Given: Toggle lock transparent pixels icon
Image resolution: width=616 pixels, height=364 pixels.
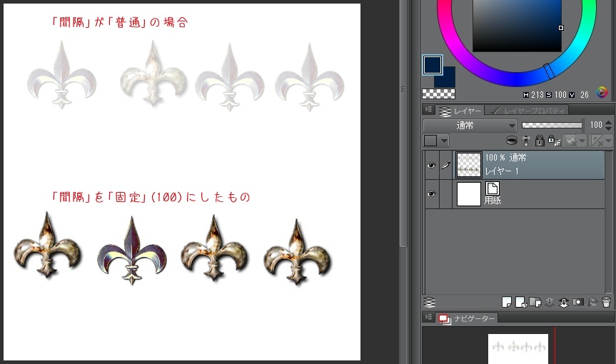Looking at the screenshot, I should point(554,140).
